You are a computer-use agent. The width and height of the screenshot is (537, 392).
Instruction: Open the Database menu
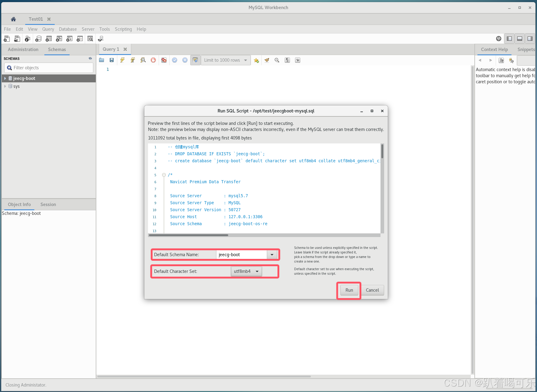pos(68,29)
